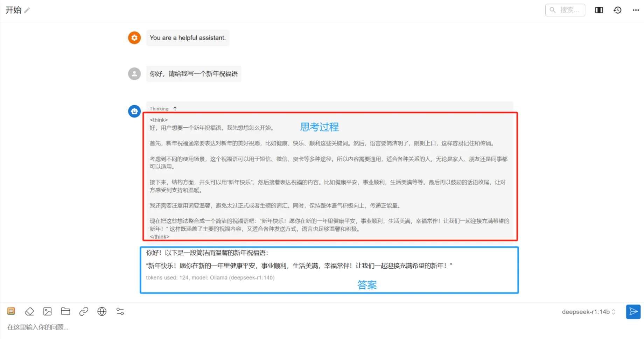Click the grey user avatar icon
644x339 pixels.
pyautogui.click(x=134, y=74)
